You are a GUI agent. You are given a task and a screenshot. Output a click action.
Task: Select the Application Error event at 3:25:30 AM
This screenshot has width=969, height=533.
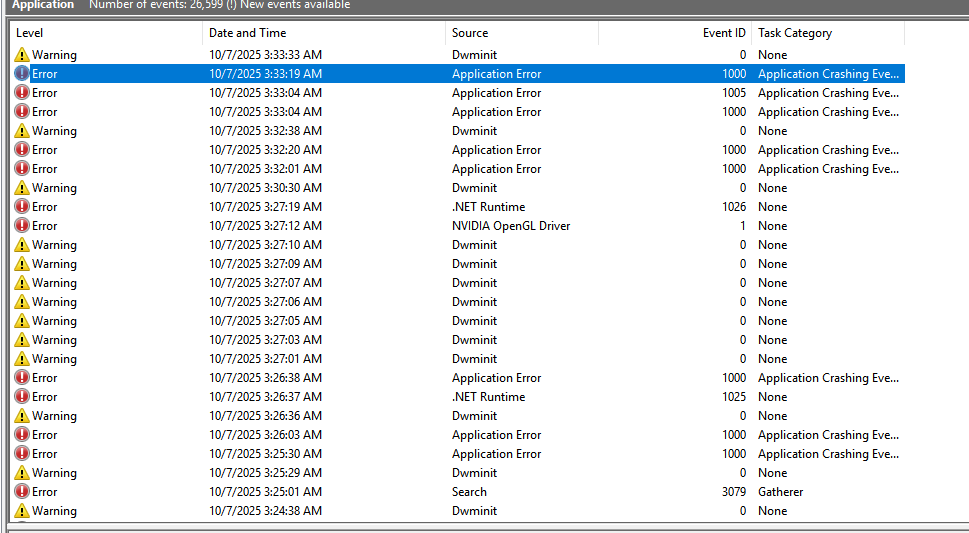tap(496, 454)
